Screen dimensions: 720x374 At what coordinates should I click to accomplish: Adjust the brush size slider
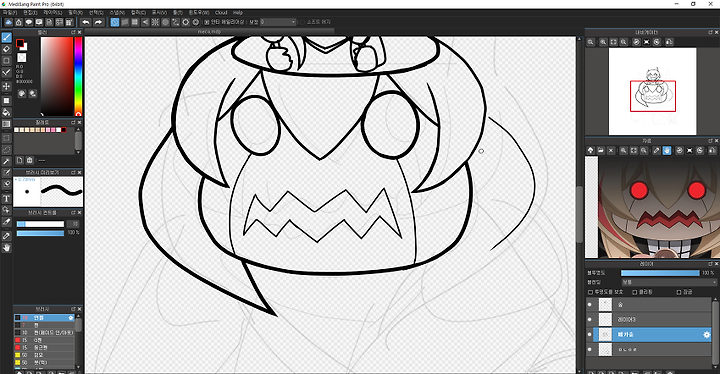[x=40, y=224]
